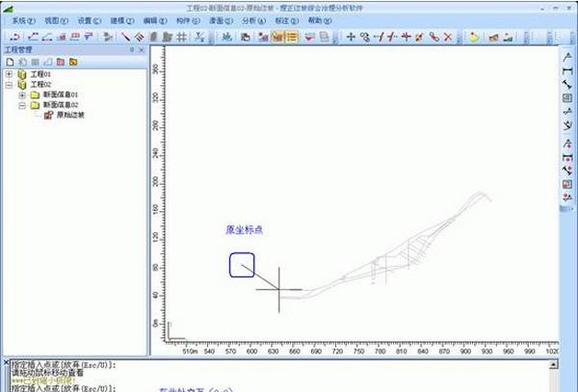Open the 系统 menu

[23, 20]
